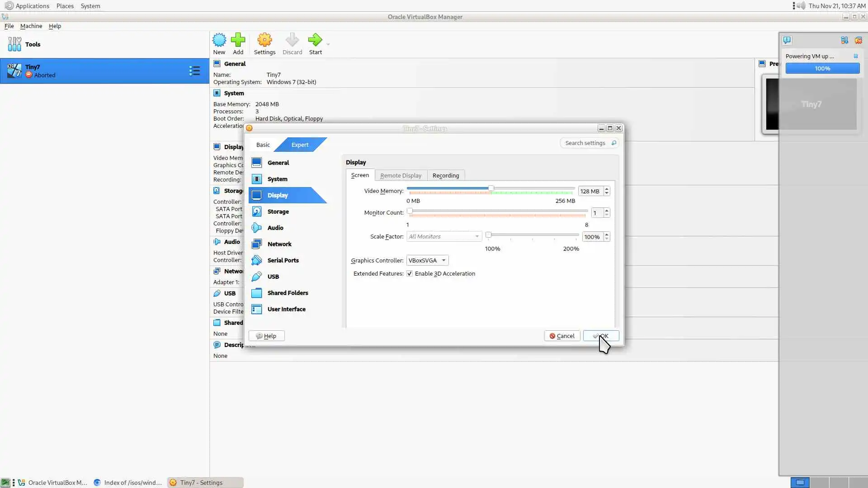Image resolution: width=868 pixels, height=488 pixels.
Task: Click the New VM toolbar icon
Action: [x=219, y=40]
